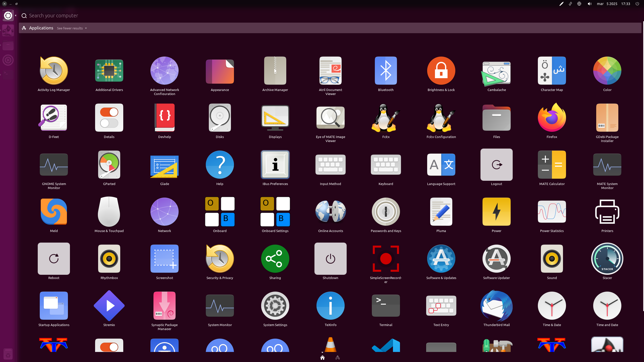
Task: Launch D-Feet
Action: pyautogui.click(x=54, y=118)
